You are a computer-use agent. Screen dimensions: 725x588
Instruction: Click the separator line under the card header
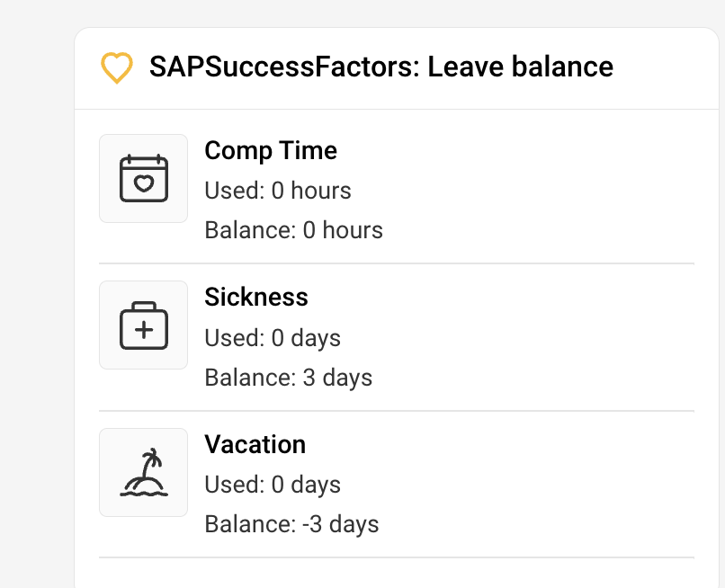click(396, 110)
